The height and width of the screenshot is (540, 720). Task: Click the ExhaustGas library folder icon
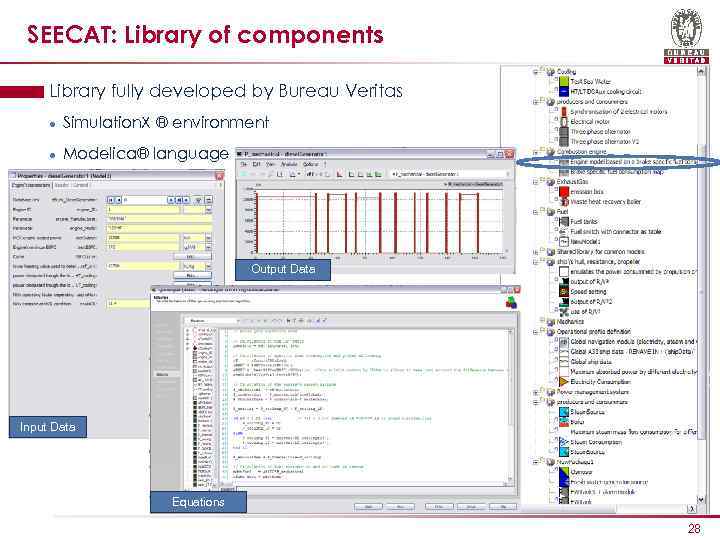click(x=551, y=182)
